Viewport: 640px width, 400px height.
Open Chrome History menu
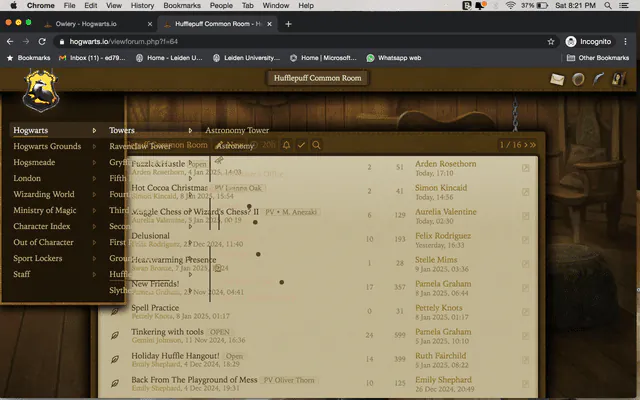[142, 5]
